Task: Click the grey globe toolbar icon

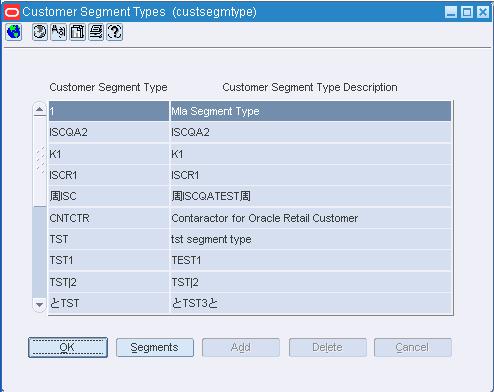Action: [40, 32]
